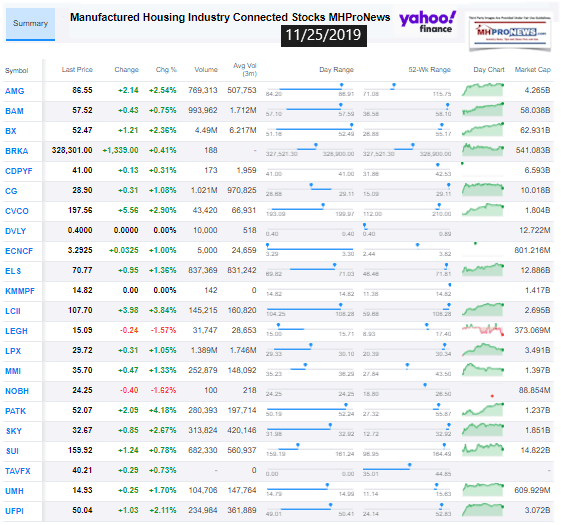Open the UMH ticker link
561x525 pixels.
pos(14,491)
